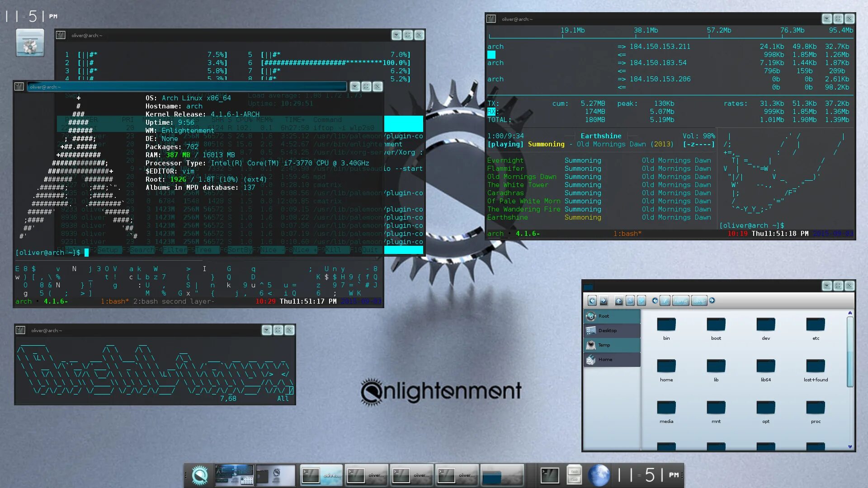The image size is (868, 488).
Task: Click the 'oliver' breadcrumb path button
Action: 699,301
